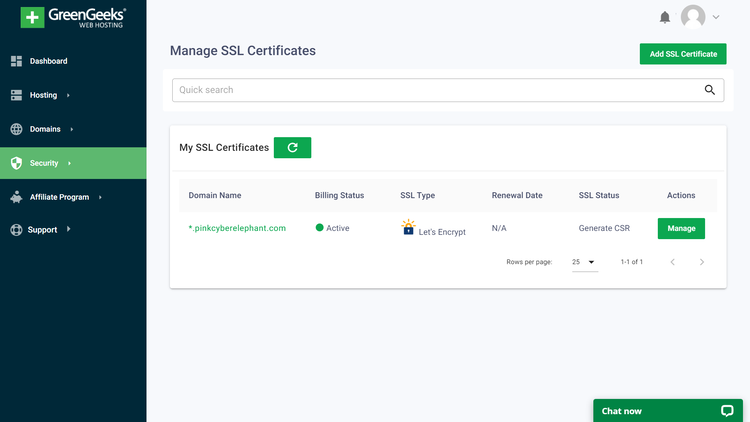750x422 pixels.
Task: Expand the Affiliate Program submenu arrow
Action: [x=100, y=197]
